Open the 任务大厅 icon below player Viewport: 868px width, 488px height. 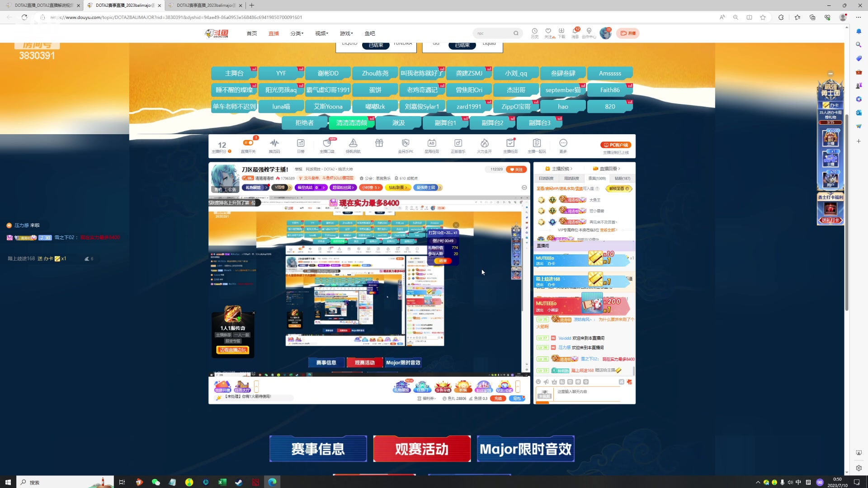pos(242,387)
